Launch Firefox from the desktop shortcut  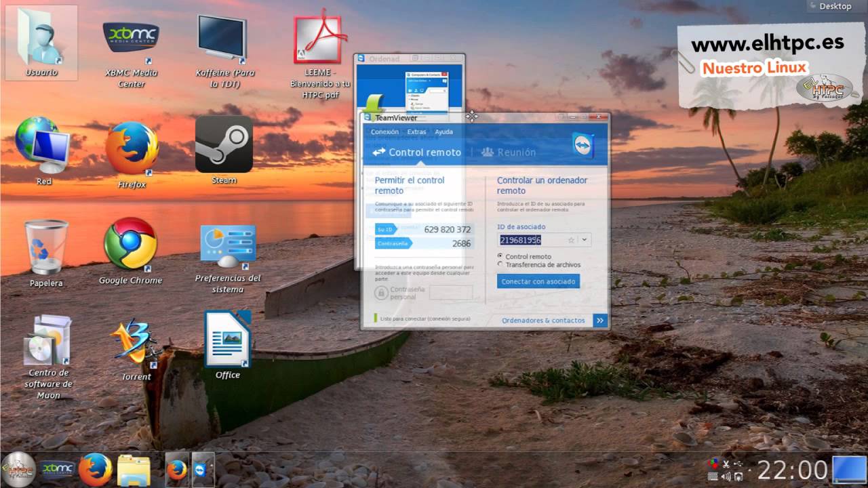(132, 155)
